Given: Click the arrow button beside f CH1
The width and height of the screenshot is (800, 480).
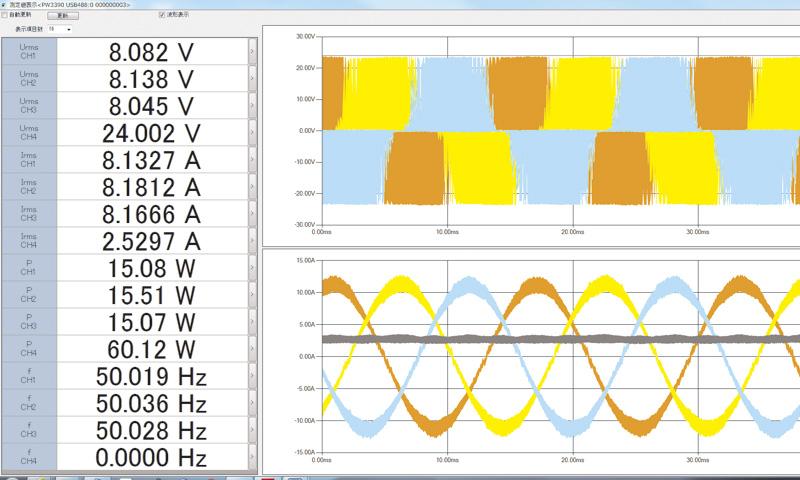Looking at the screenshot, I should [x=252, y=376].
